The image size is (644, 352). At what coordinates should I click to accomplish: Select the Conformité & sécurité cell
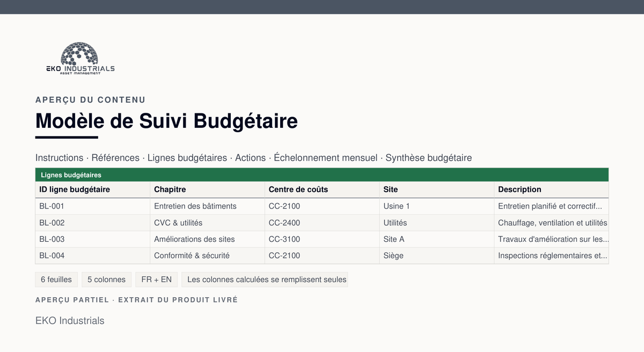click(x=208, y=256)
